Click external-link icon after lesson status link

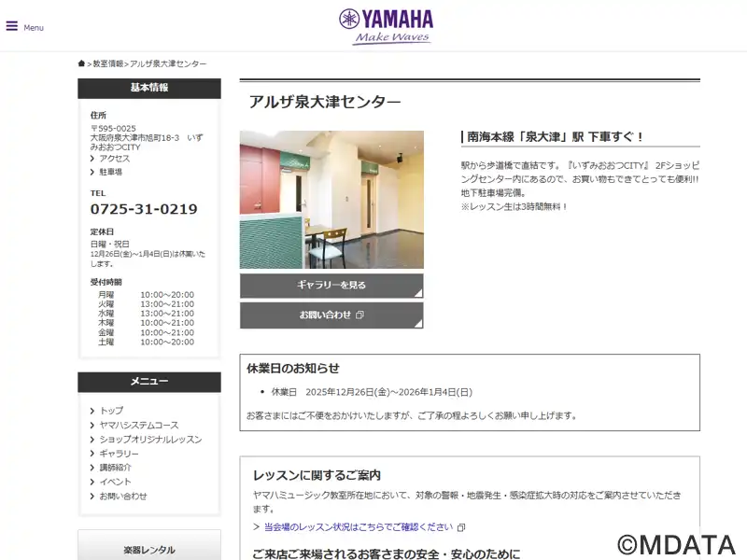tap(461, 527)
